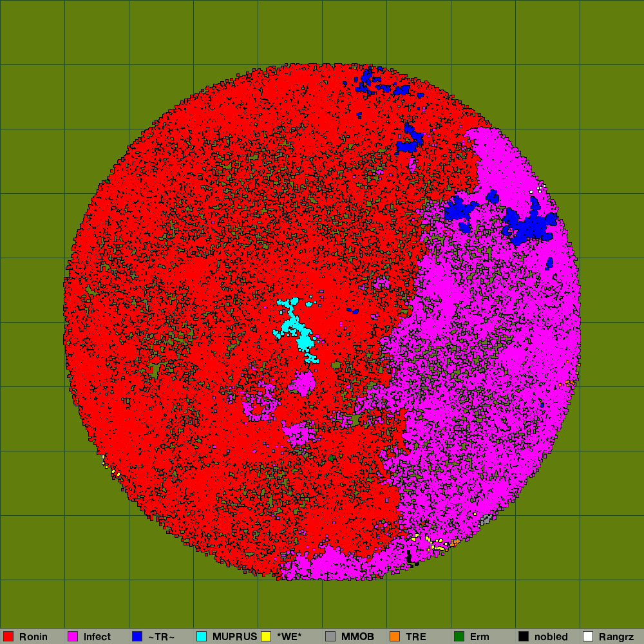Click the white Rangrz legend swatch
The image size is (644, 644).
[588, 637]
